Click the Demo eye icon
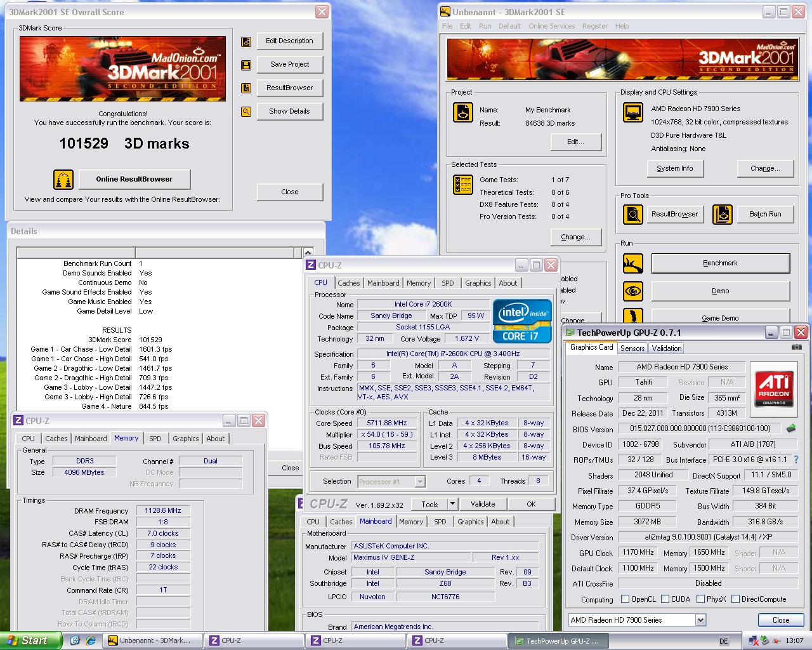The width and height of the screenshot is (812, 650). click(633, 291)
